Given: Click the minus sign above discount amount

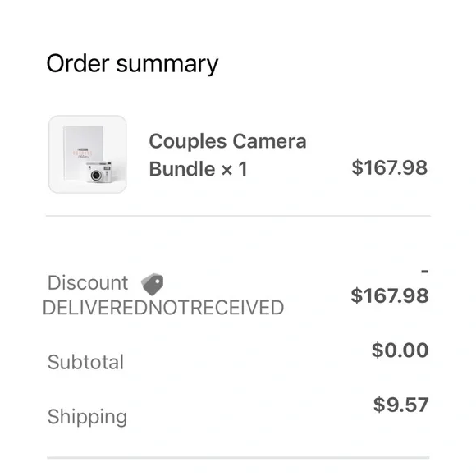Looking at the screenshot, I should click(x=424, y=271).
